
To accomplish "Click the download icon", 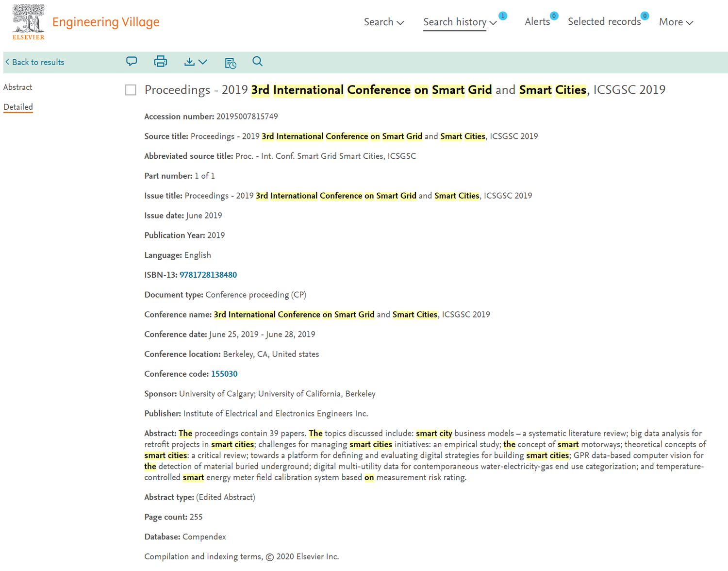I will click(x=189, y=62).
